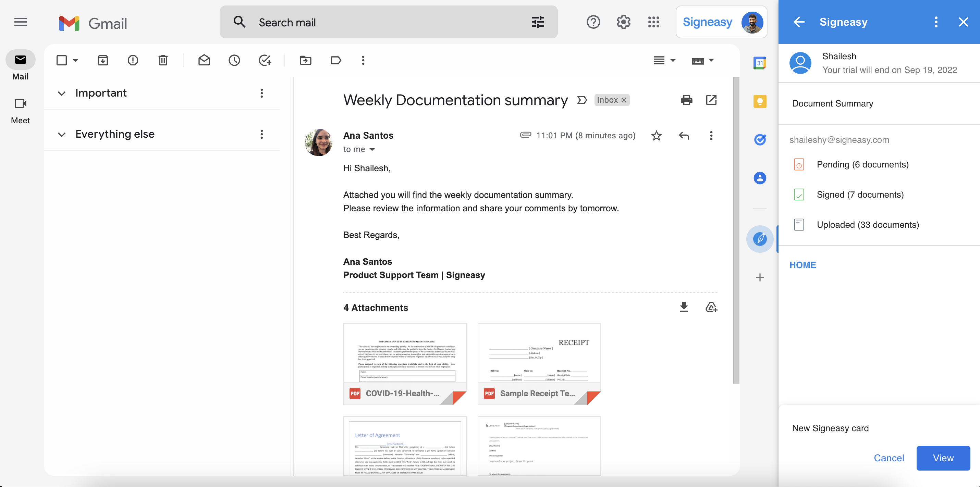Open more options for Ana's message
The width and height of the screenshot is (980, 487).
pyautogui.click(x=711, y=136)
